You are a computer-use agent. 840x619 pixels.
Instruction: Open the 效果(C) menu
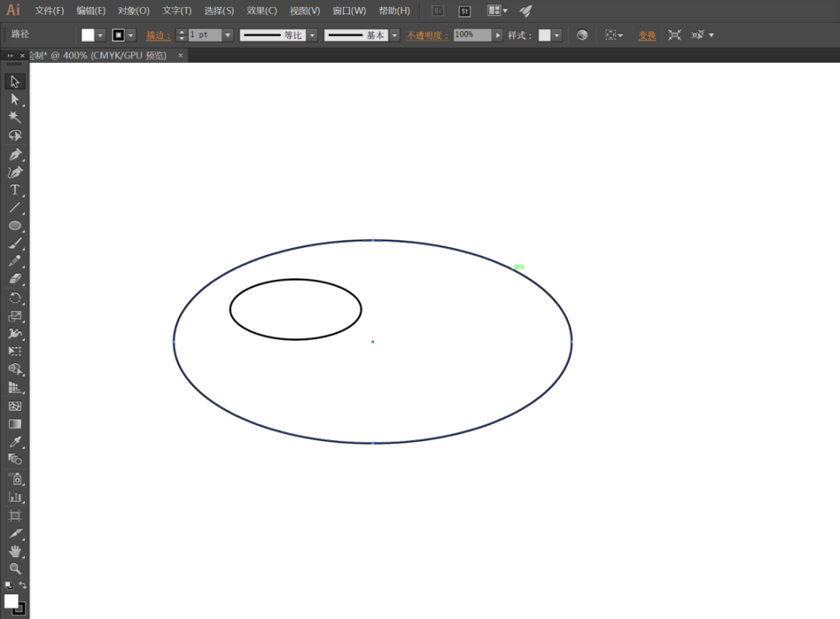click(261, 11)
